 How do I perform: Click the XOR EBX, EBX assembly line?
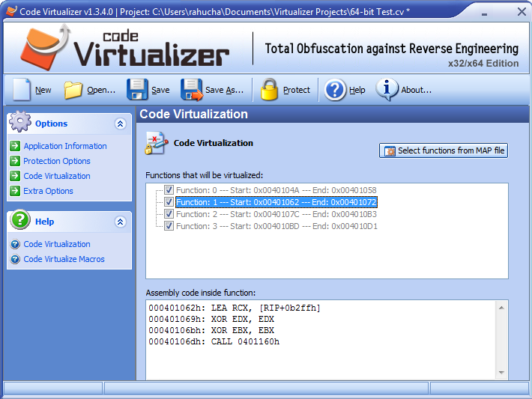(x=211, y=330)
